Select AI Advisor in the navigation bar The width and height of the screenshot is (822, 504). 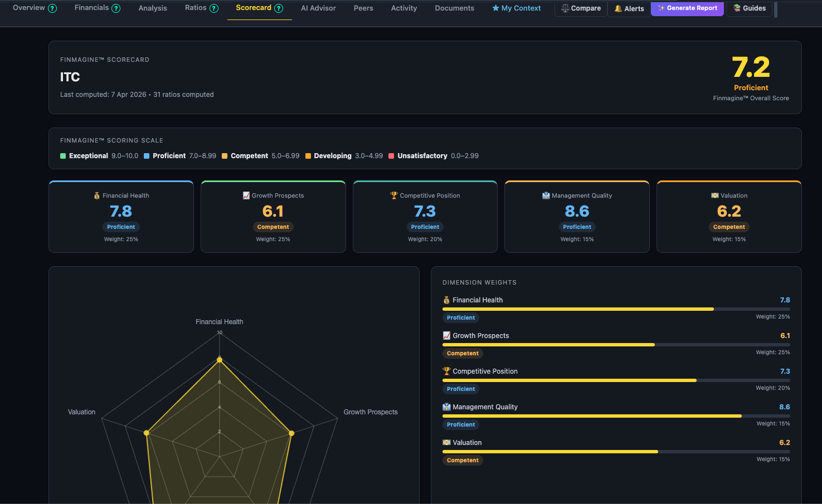[318, 8]
